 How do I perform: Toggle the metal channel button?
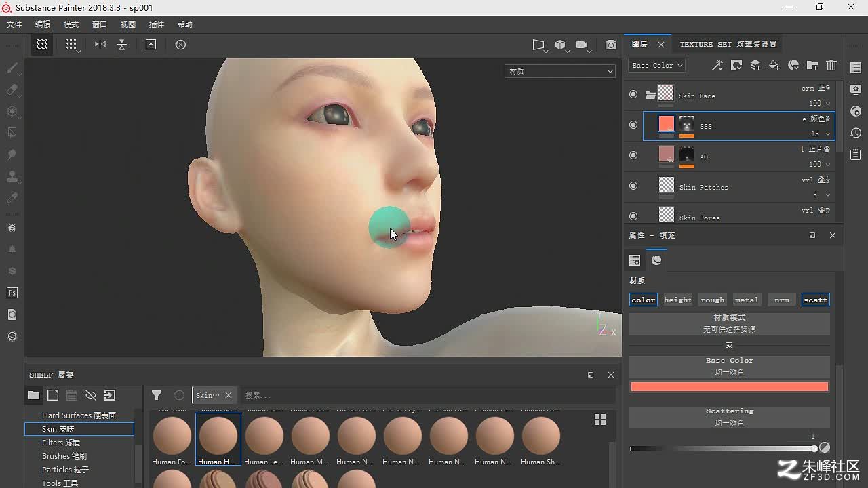point(747,300)
